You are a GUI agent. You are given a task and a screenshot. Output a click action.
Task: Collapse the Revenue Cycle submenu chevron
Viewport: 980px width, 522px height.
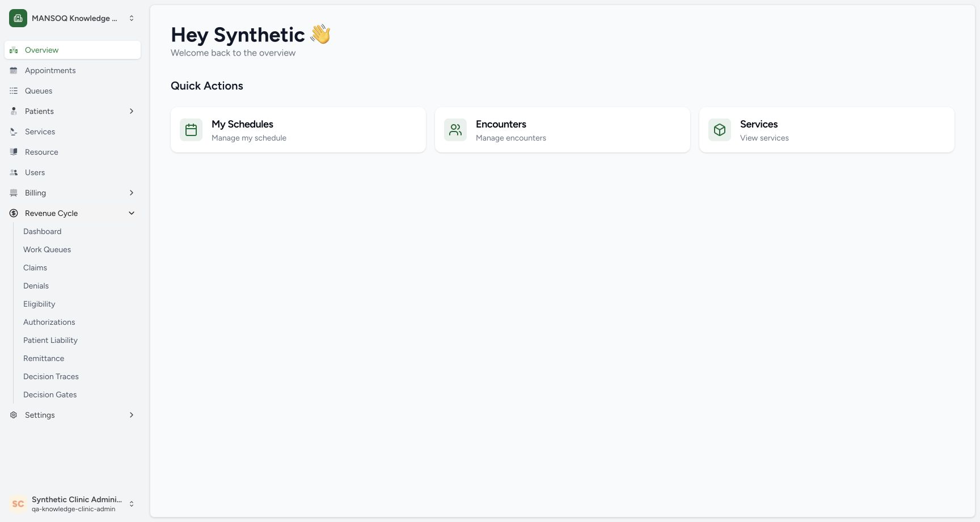click(132, 213)
